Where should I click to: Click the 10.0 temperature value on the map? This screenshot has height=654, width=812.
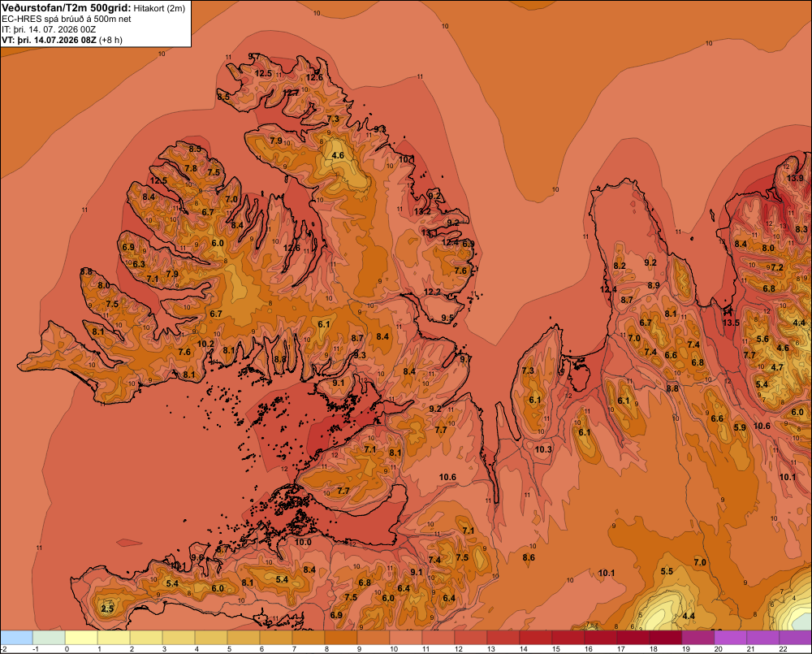point(303,542)
